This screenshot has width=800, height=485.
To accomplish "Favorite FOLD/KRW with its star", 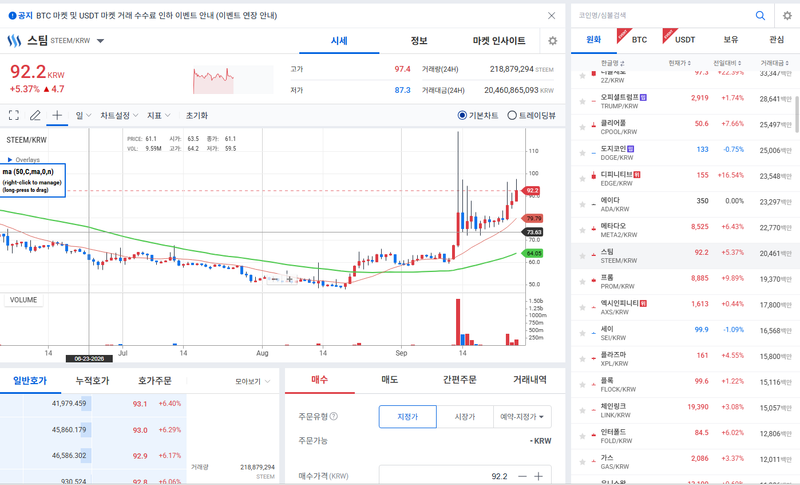I will (x=582, y=436).
